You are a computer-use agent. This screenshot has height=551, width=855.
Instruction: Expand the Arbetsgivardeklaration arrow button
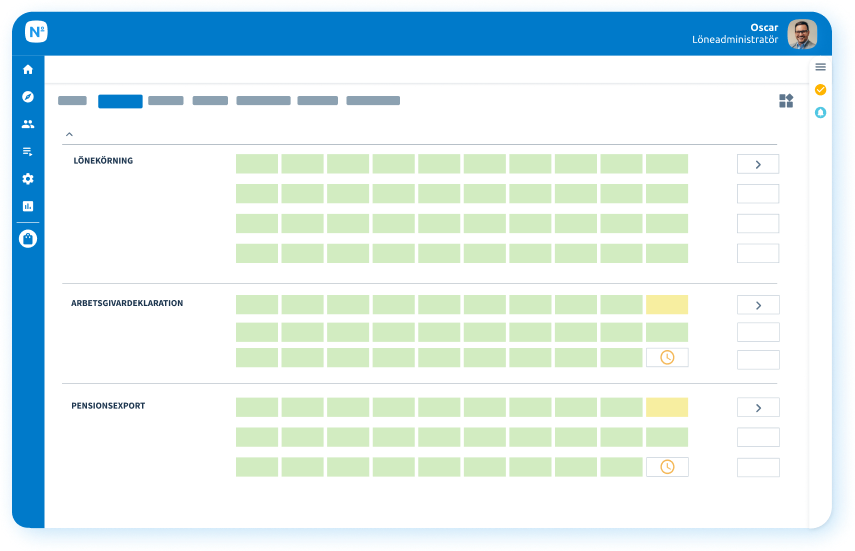758,305
